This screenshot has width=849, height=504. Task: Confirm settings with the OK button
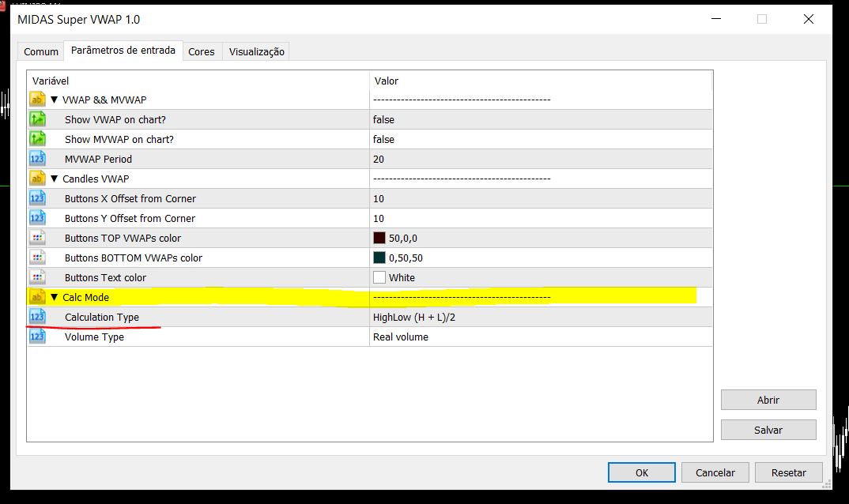pos(642,472)
